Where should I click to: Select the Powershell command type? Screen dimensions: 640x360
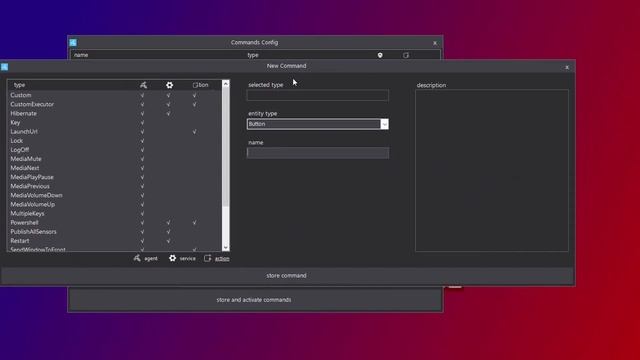click(115, 222)
